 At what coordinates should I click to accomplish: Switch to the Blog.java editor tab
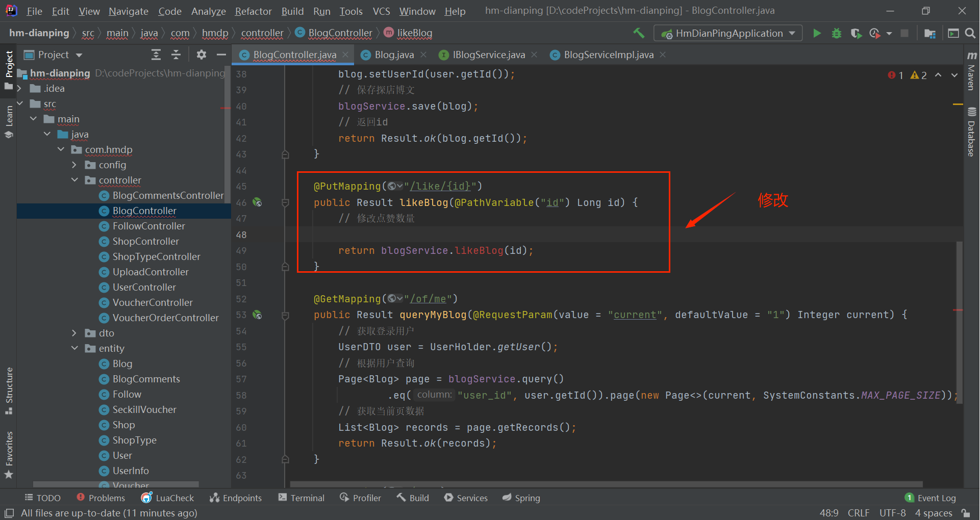point(394,55)
